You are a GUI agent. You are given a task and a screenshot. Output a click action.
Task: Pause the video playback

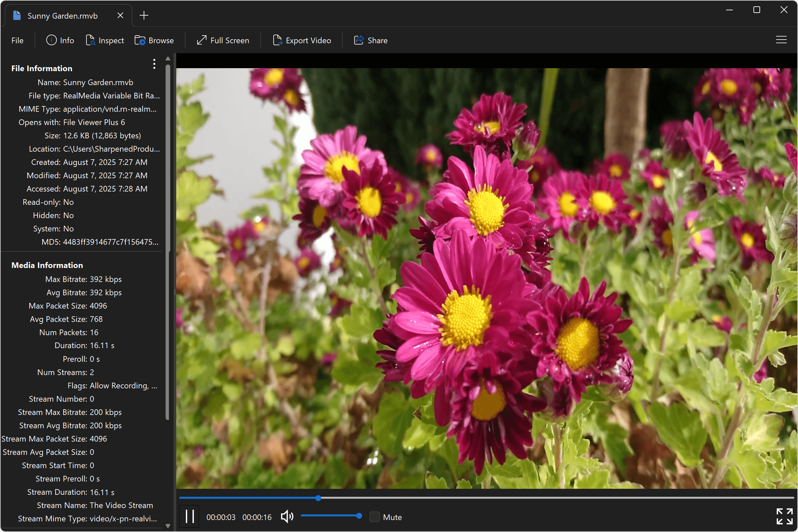[189, 517]
